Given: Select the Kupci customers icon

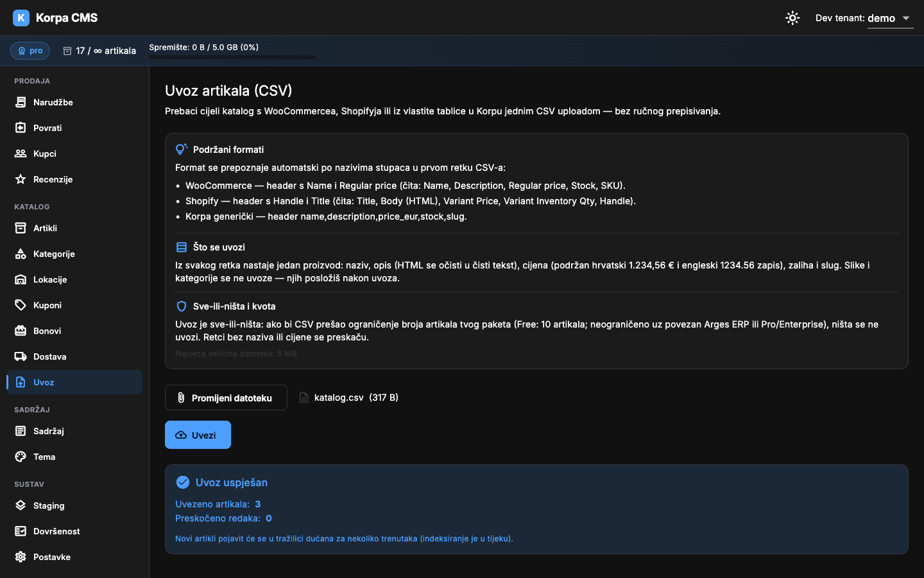Looking at the screenshot, I should tap(21, 153).
